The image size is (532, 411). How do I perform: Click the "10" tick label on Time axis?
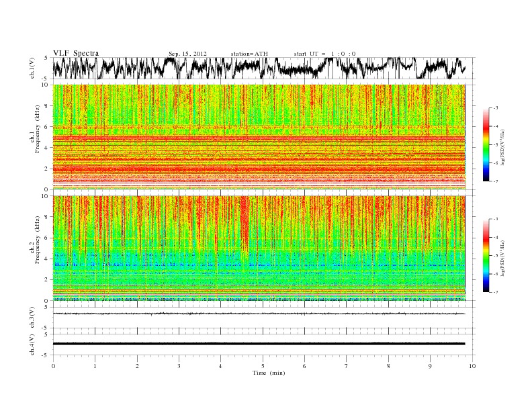point(472,366)
